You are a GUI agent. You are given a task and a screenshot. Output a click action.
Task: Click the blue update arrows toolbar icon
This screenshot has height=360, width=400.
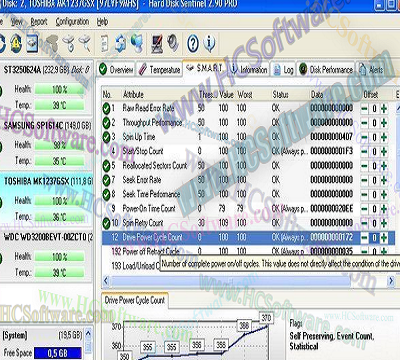coord(121,43)
